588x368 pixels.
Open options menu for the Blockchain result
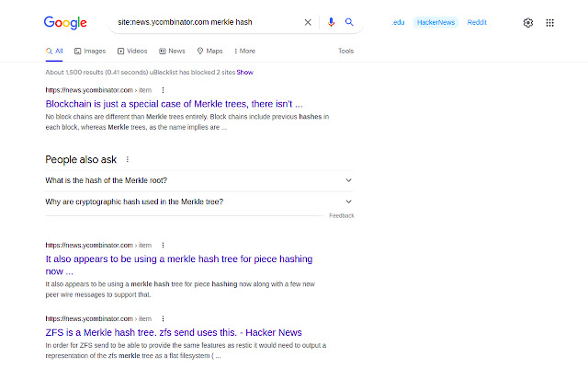coord(163,90)
